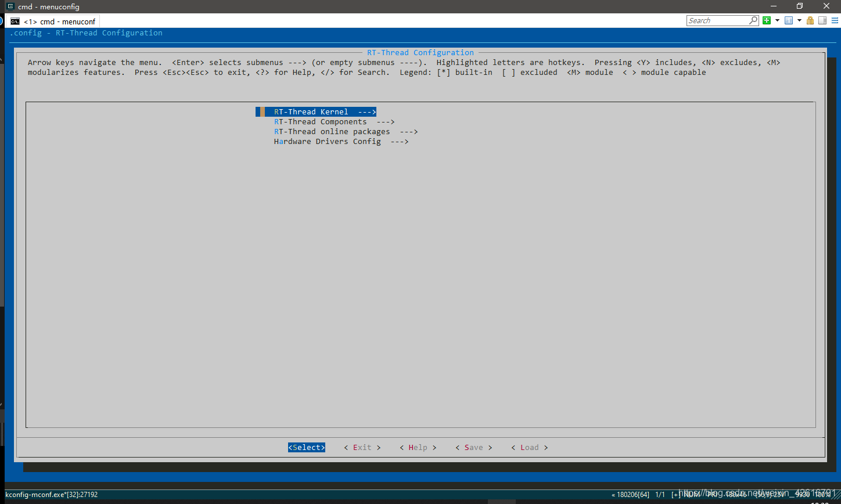841x504 pixels.
Task: Select the RT-Thread Components submenu
Action: [x=334, y=121]
